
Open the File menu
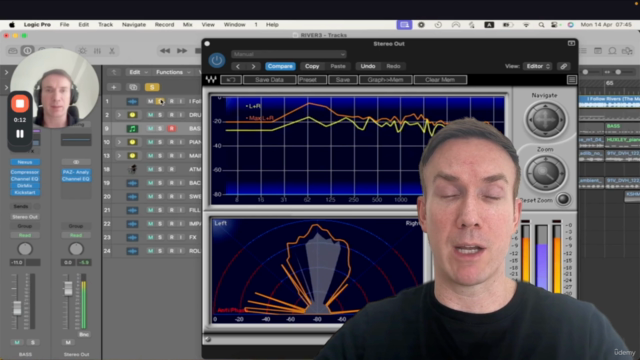pos(64,25)
